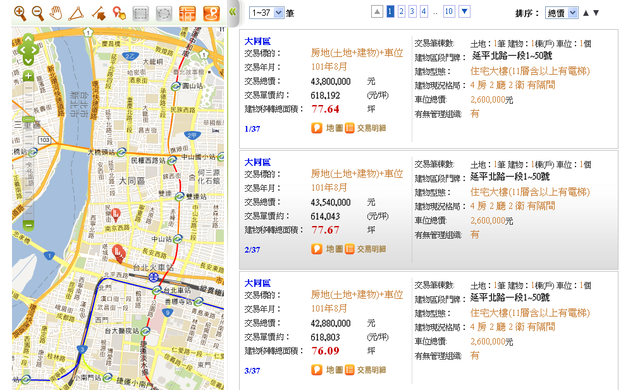Click the red 77.67 area value
Viewport: 640px width, 390px height.
click(x=325, y=230)
